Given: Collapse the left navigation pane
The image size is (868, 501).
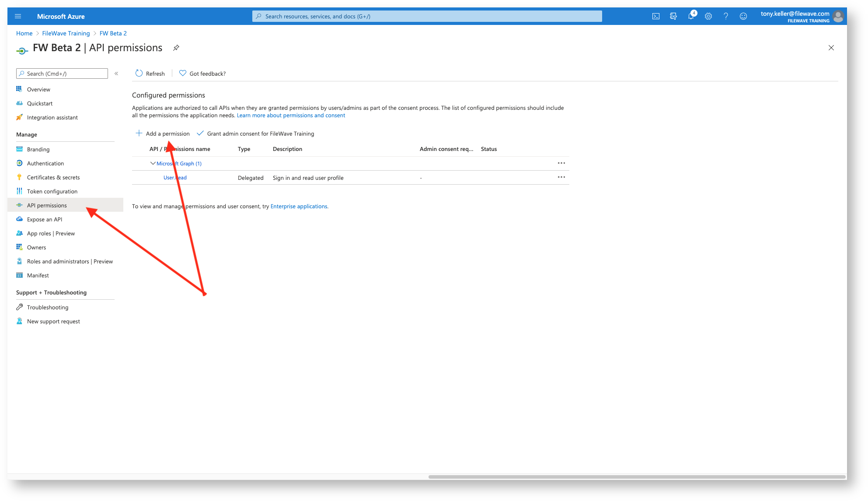Looking at the screenshot, I should (116, 74).
